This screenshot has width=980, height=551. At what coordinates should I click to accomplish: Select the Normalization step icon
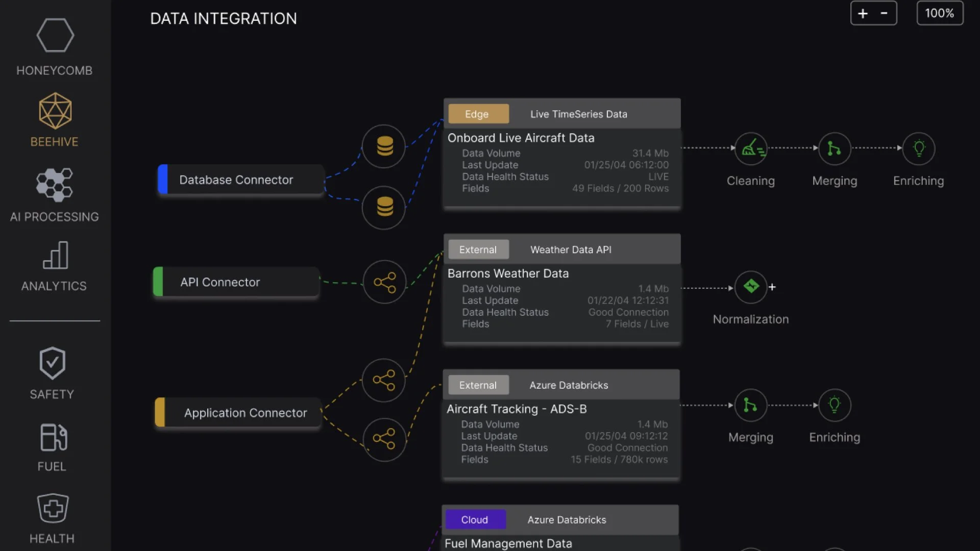pyautogui.click(x=751, y=287)
